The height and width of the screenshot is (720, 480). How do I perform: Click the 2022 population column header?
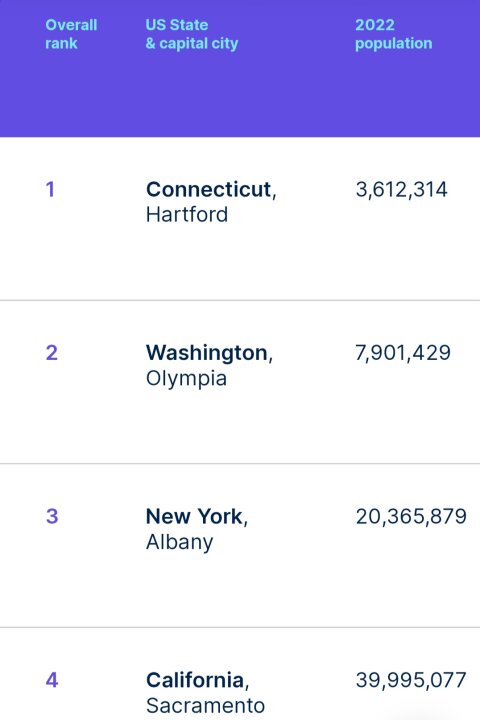click(x=394, y=34)
